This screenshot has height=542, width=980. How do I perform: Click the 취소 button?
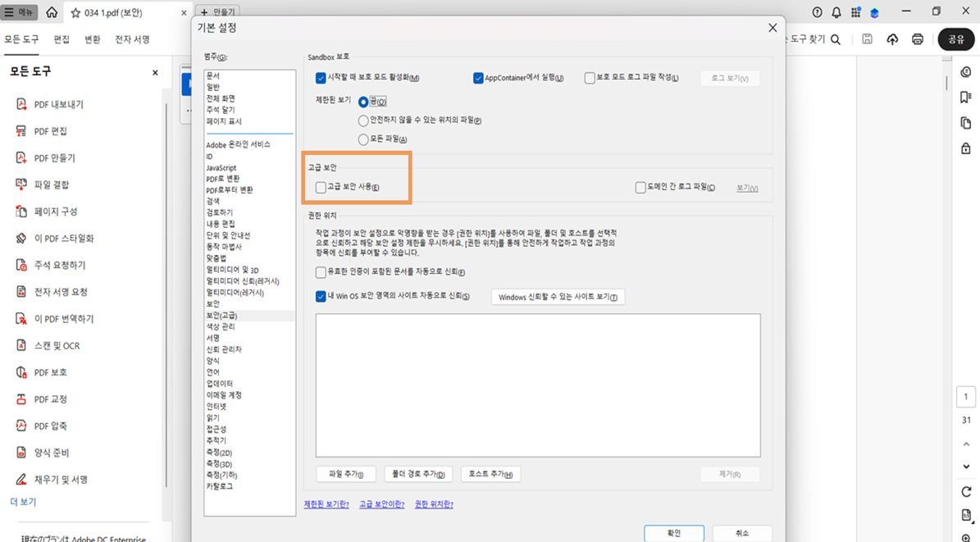point(742,533)
